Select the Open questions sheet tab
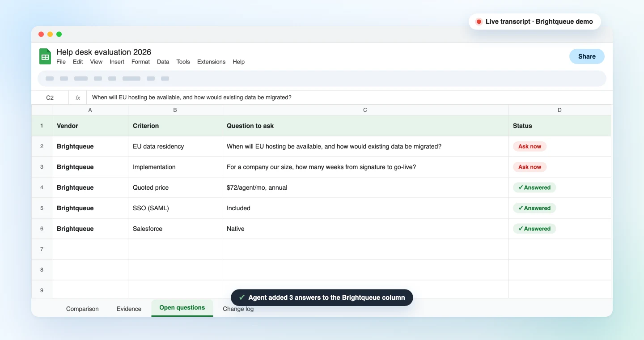Screen dimensions: 644x340 [182, 308]
